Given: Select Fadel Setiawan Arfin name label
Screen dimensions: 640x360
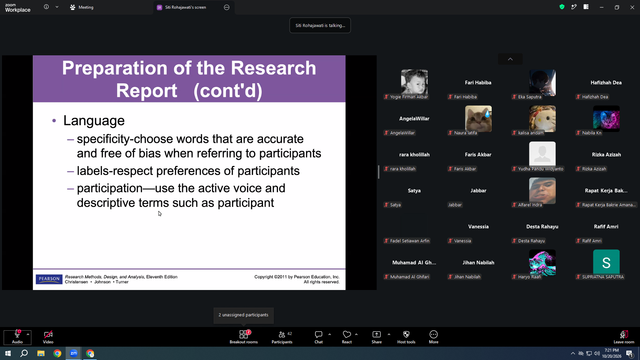Looking at the screenshot, I should tap(407, 241).
